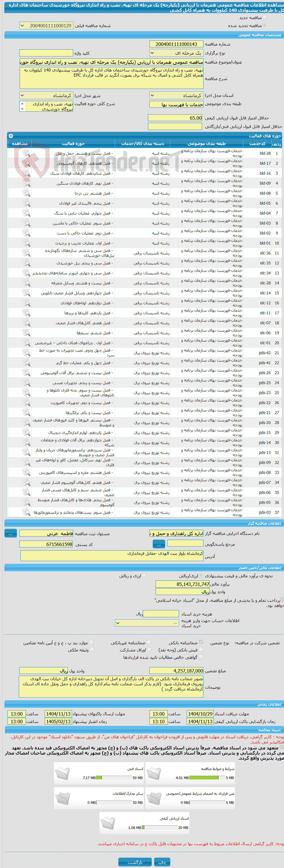284x868 pixels.
Task: Collapse the حوزه های فعالیت panel
Action: coord(11,136)
